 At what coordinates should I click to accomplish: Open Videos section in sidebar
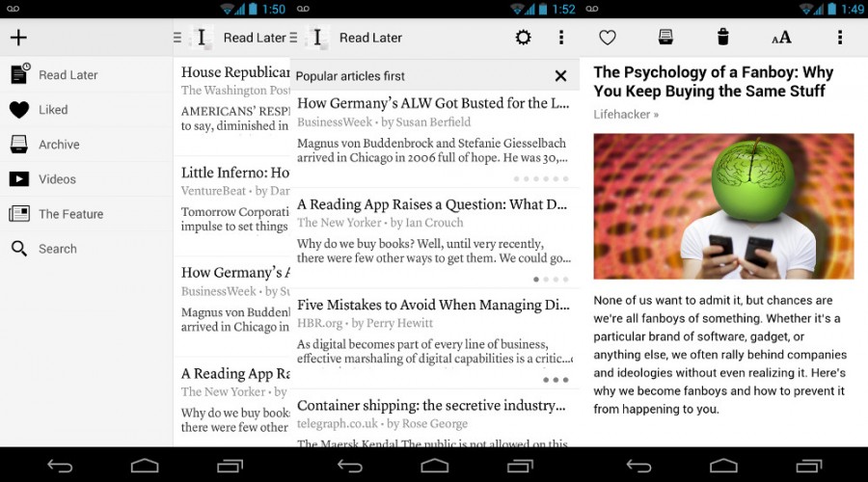[57, 179]
